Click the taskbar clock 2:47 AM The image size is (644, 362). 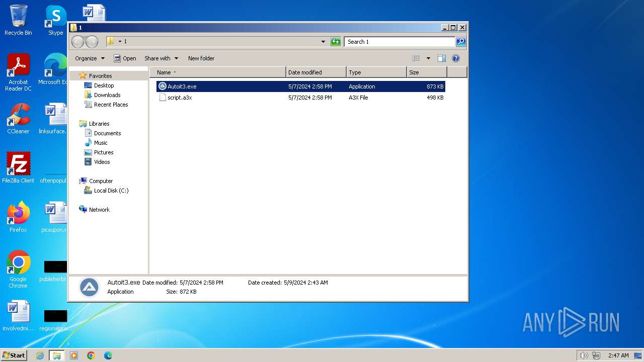click(x=618, y=355)
